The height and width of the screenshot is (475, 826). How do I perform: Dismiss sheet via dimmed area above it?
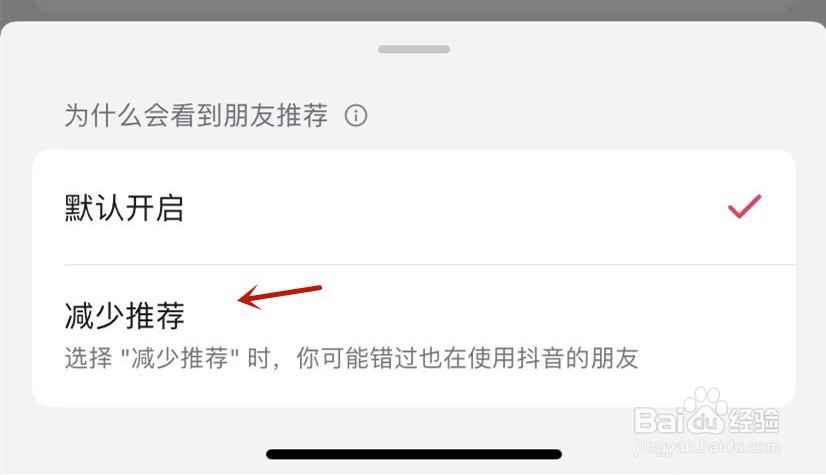[x=413, y=9]
